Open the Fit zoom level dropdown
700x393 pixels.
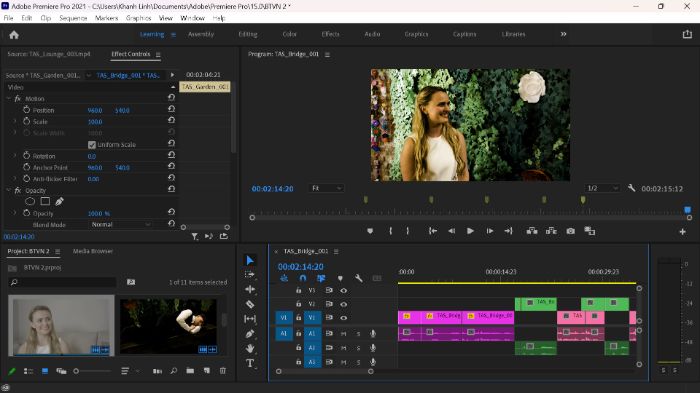pyautogui.click(x=326, y=188)
